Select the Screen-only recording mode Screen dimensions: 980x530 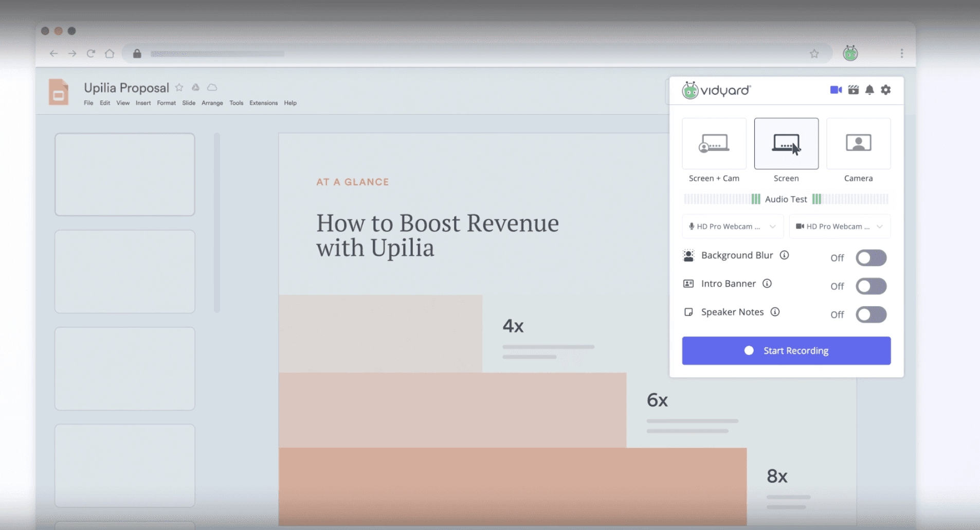pyautogui.click(x=786, y=144)
